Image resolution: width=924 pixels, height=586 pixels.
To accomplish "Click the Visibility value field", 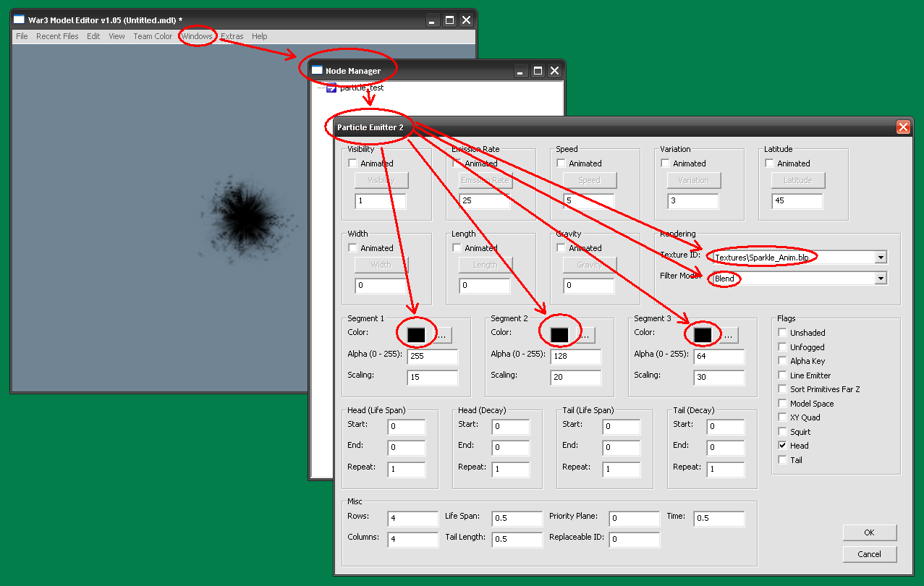I will tap(381, 200).
